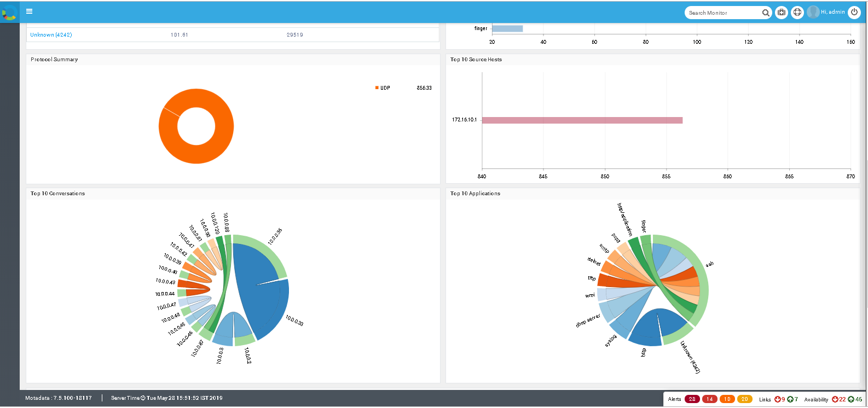Click the Links up arrow icon

790,399
